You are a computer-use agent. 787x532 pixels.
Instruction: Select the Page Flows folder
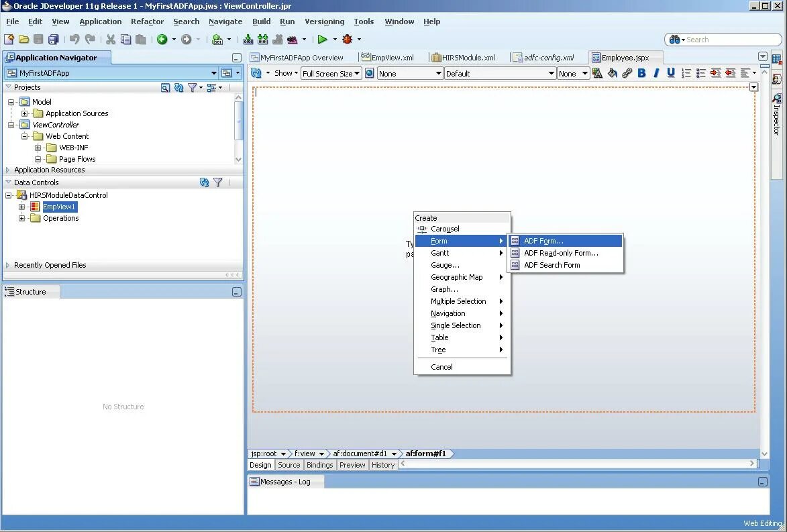76,159
